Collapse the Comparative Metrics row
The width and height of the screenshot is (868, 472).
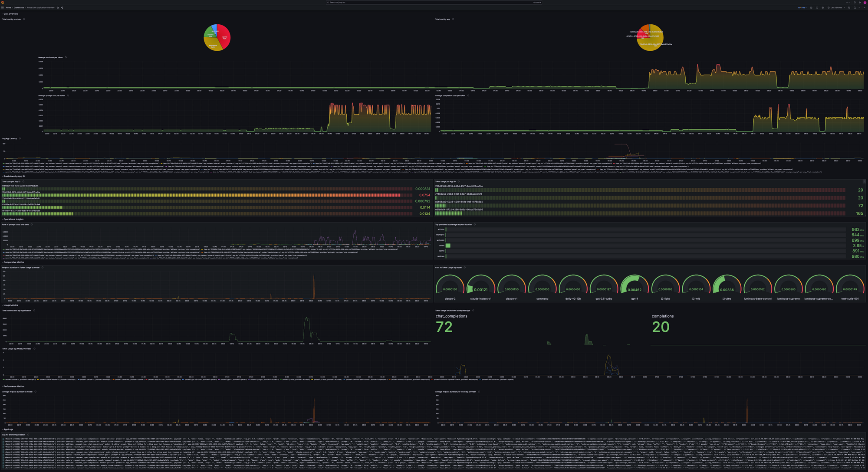pos(13,262)
